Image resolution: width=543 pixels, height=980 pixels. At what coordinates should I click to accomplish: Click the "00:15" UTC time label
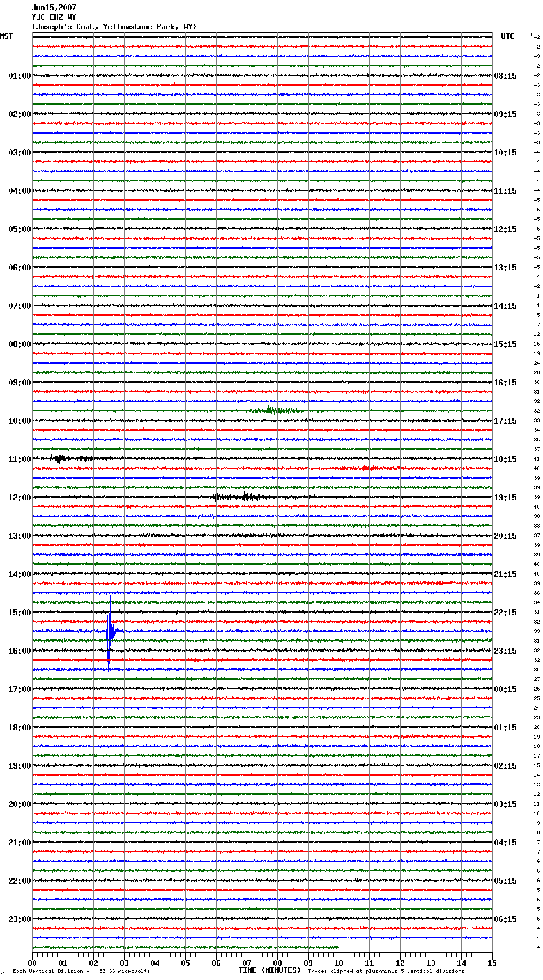point(505,689)
